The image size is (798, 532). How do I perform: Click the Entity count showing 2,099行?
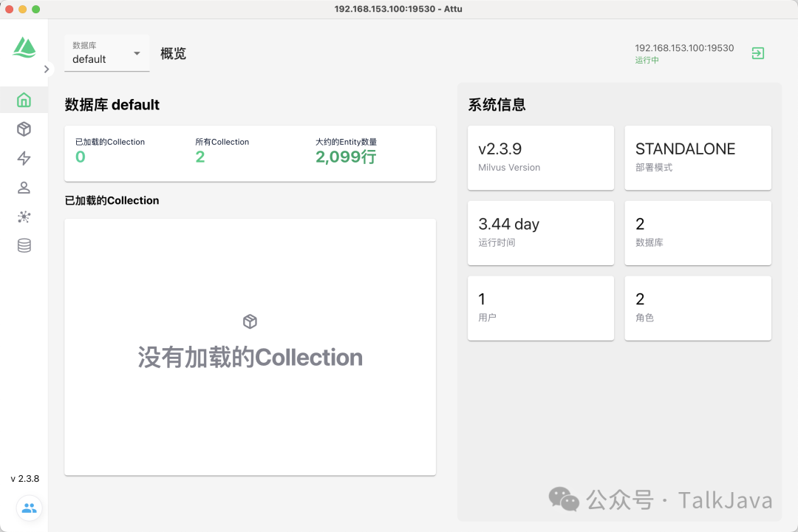point(345,157)
